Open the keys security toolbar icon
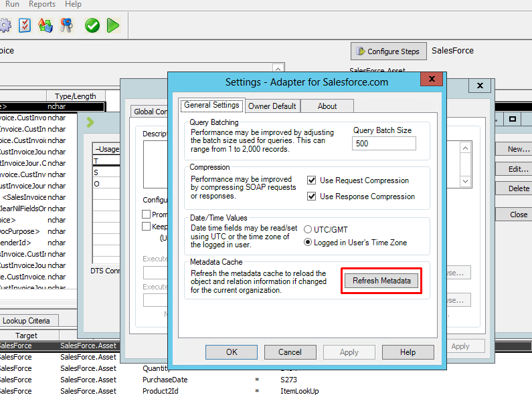The image size is (532, 395). click(66, 25)
